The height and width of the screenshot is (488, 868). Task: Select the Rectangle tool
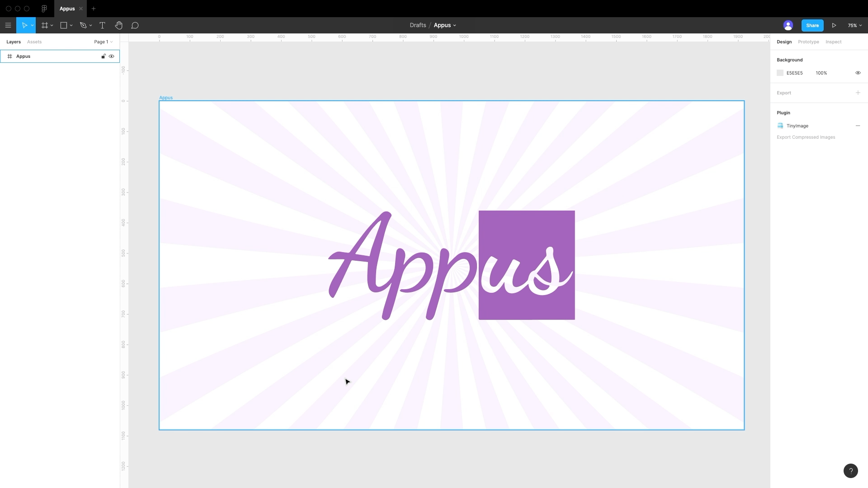[64, 25]
